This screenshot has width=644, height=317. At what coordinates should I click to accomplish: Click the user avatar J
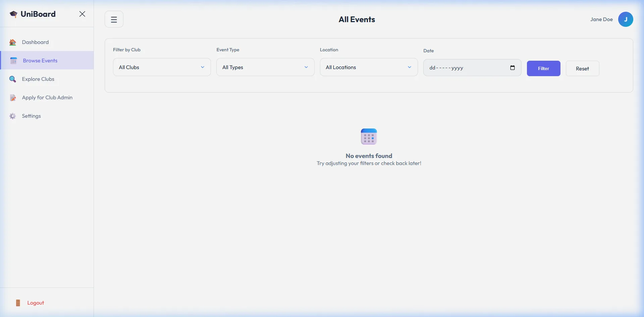click(x=626, y=19)
